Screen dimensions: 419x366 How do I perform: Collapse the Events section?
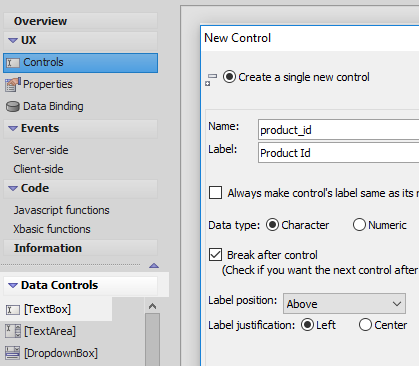point(13,128)
